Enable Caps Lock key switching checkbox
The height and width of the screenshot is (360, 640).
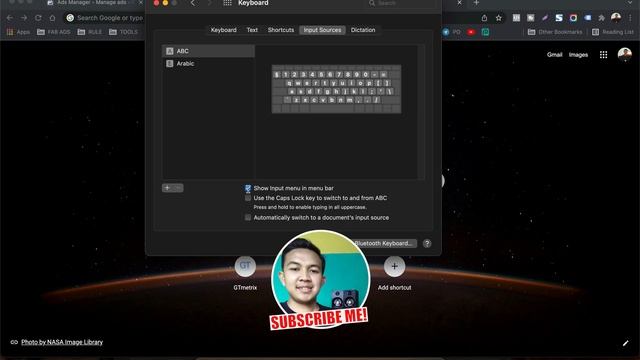coord(248,198)
